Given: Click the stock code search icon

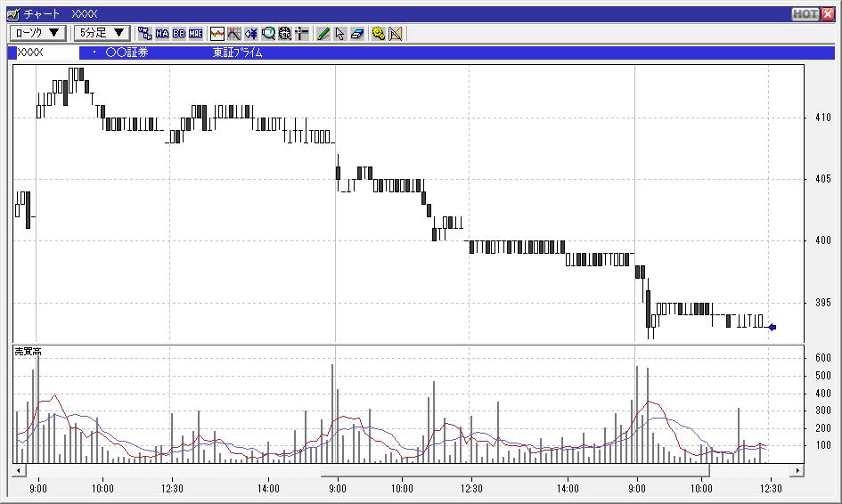Looking at the screenshot, I should coord(284,34).
